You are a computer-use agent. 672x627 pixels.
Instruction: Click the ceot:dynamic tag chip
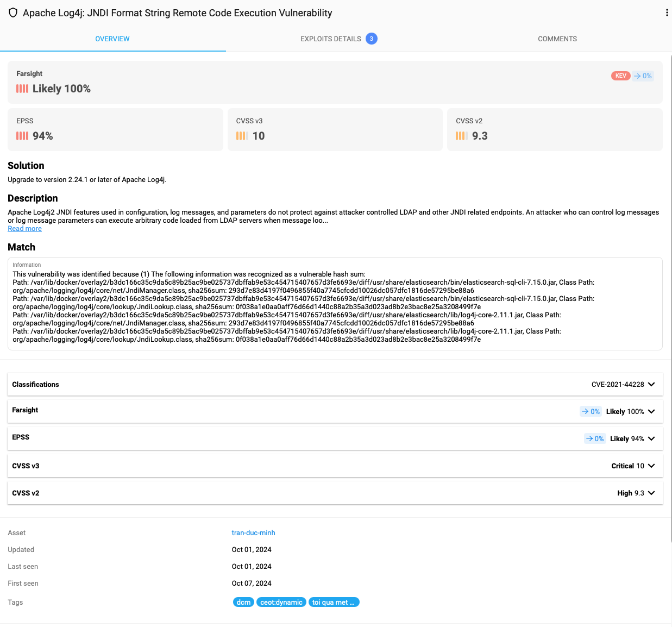coord(281,602)
